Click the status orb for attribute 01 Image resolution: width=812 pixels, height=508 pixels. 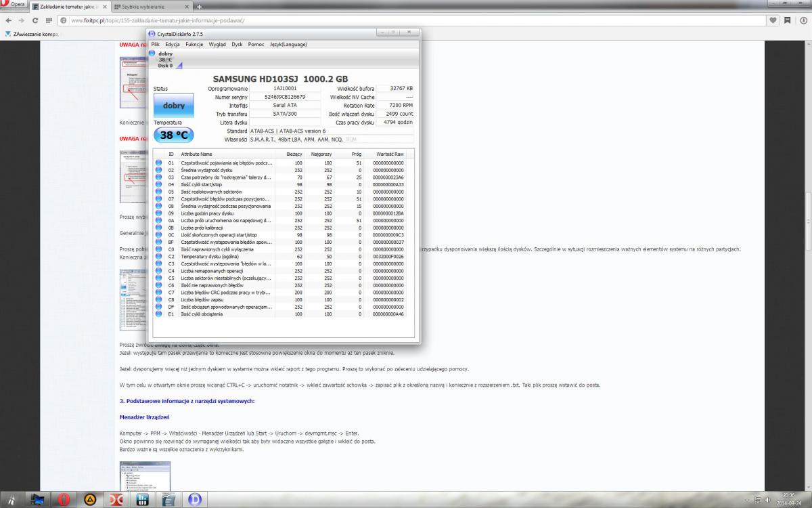(158, 163)
